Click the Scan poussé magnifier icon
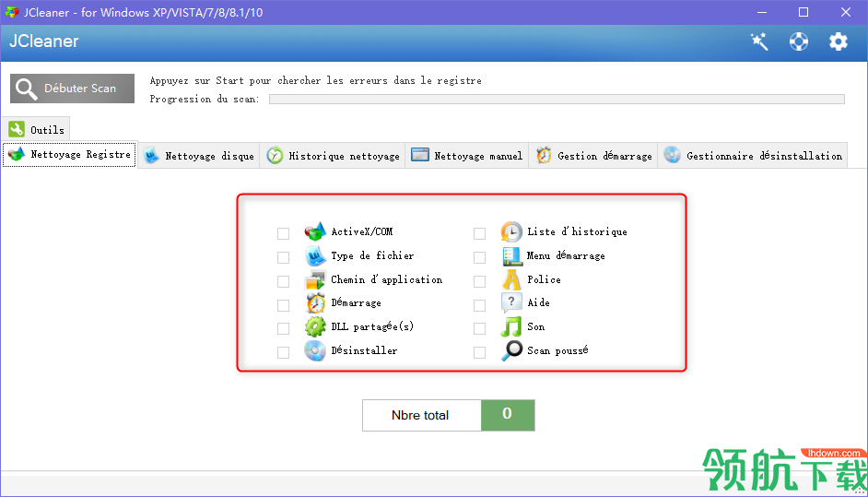 tap(511, 350)
